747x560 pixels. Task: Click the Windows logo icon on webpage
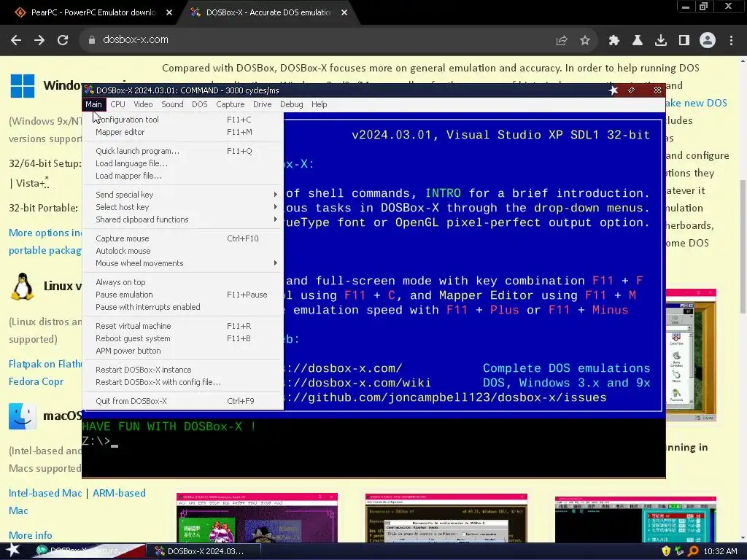[23, 86]
